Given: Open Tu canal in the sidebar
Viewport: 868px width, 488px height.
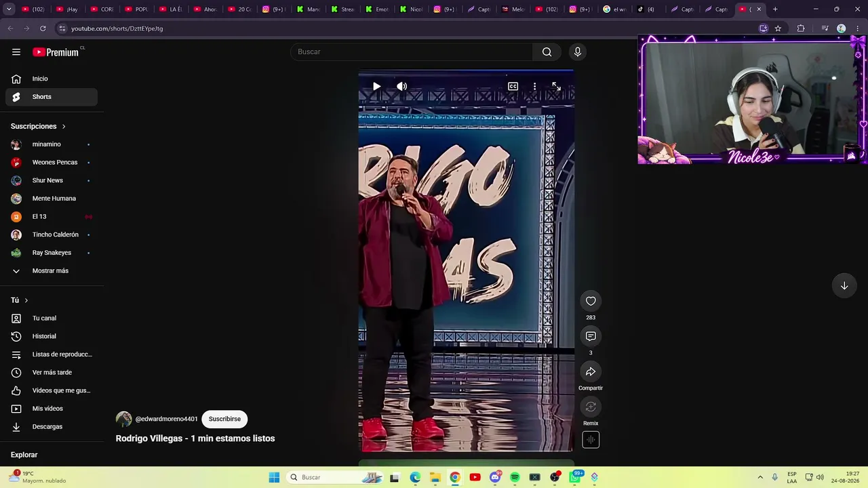Looking at the screenshot, I should pyautogui.click(x=52, y=319).
